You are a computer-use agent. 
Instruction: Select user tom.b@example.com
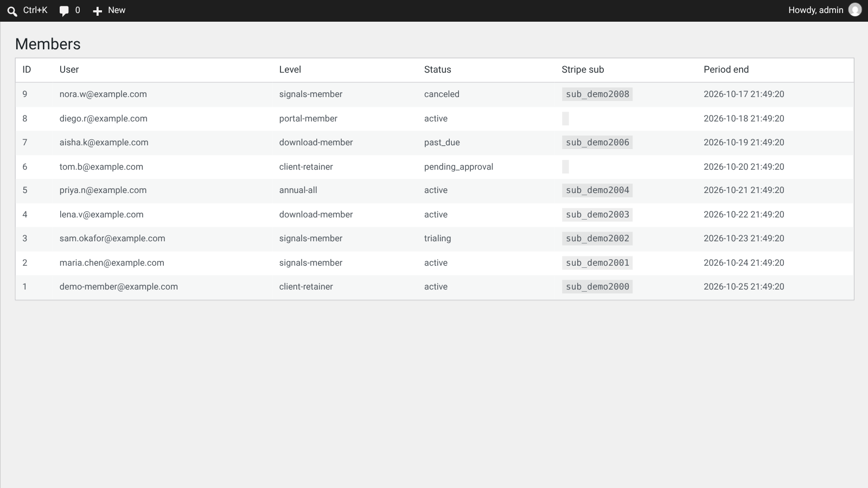pyautogui.click(x=101, y=167)
